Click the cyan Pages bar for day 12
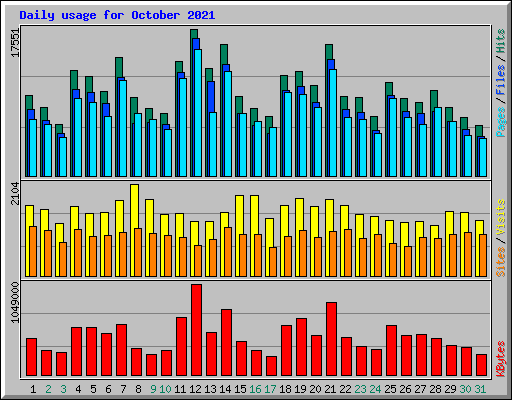512x400 pixels. pos(198,113)
